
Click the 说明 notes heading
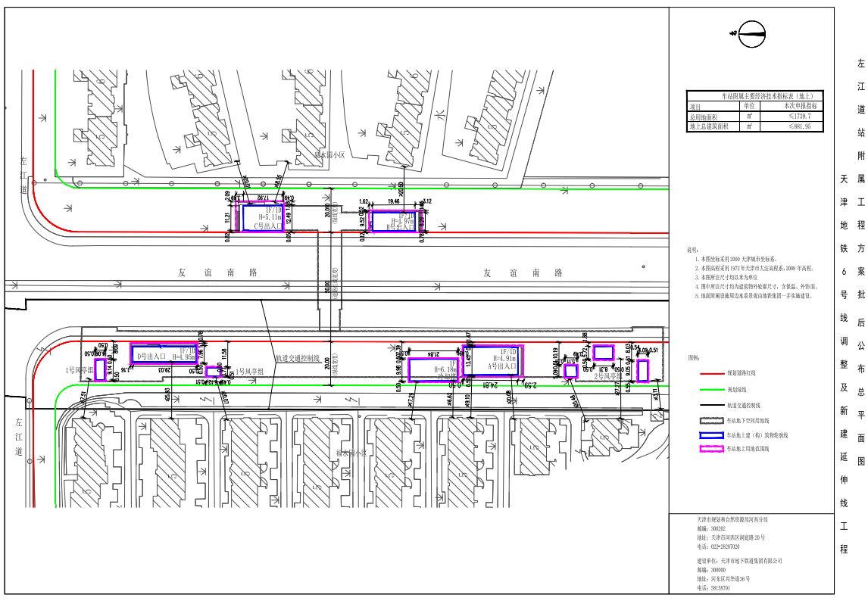tap(691, 249)
